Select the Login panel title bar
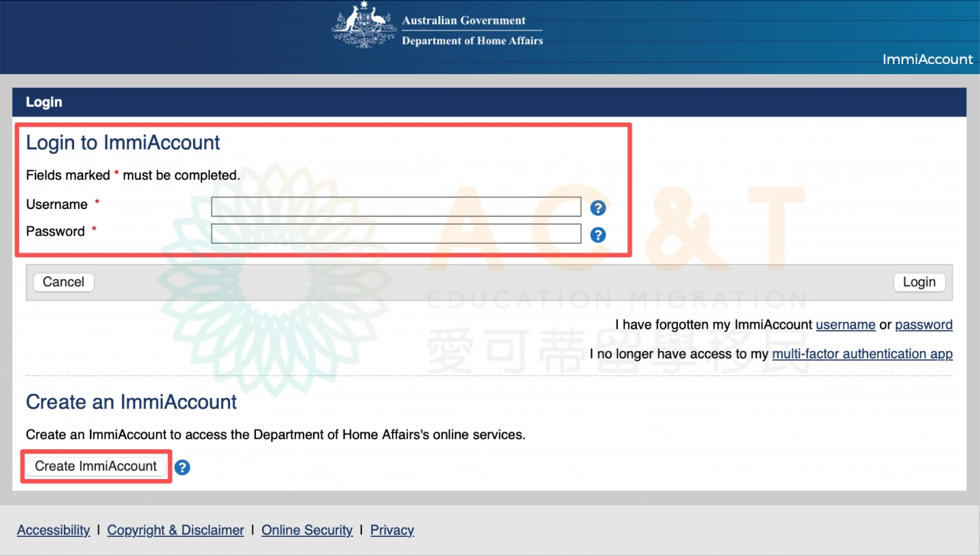This screenshot has height=556, width=980. [489, 102]
